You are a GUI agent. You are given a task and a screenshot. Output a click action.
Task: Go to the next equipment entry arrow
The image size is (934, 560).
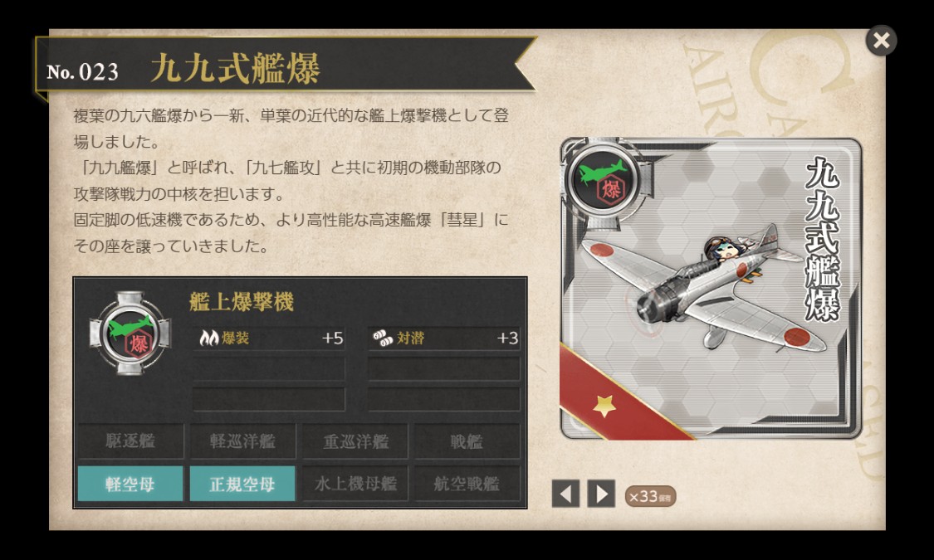pyautogui.click(x=601, y=494)
